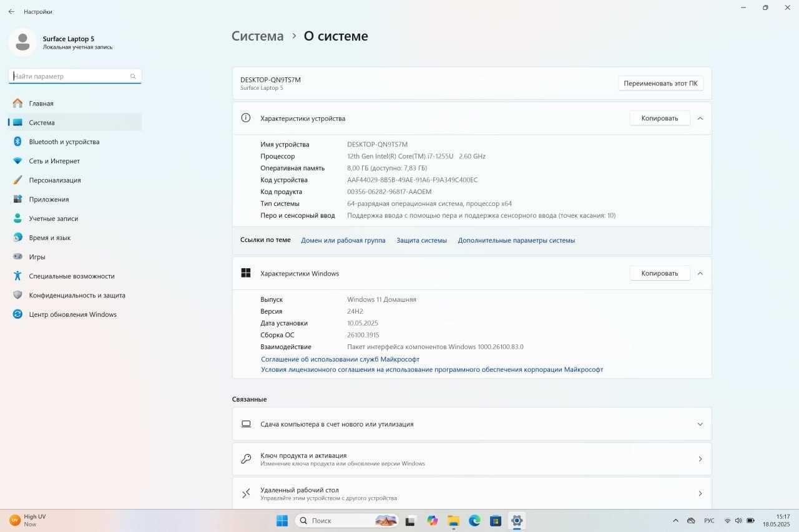
Task: Open Дополнительные параметры системы link
Action: 516,240
